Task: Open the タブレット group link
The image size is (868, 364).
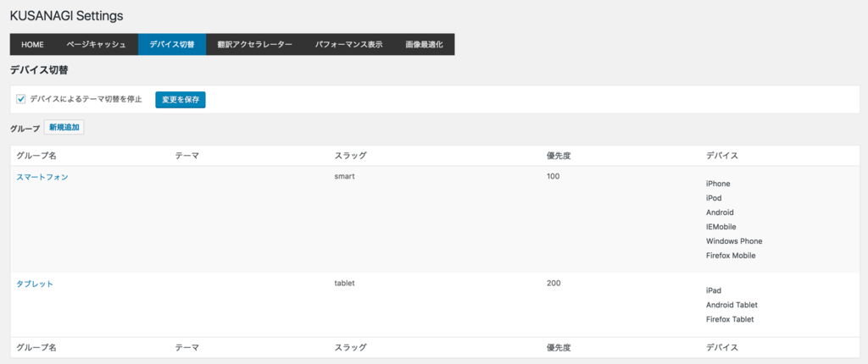Action: pos(35,284)
